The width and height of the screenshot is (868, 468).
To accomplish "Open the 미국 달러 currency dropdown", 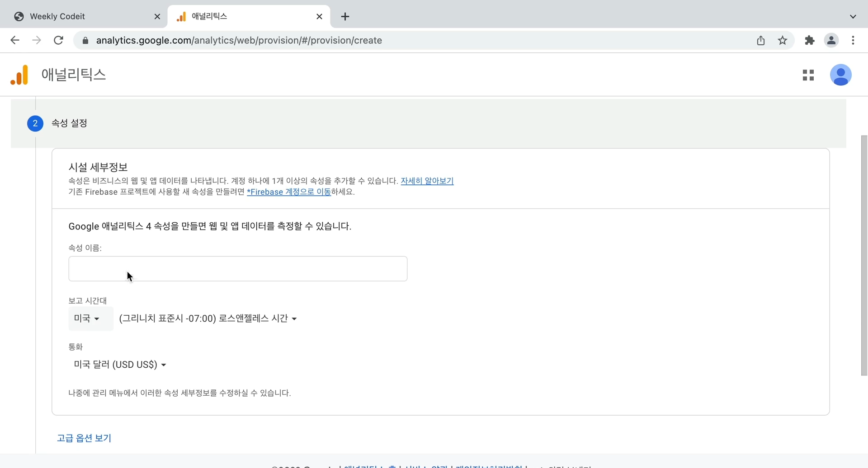I will tap(120, 365).
